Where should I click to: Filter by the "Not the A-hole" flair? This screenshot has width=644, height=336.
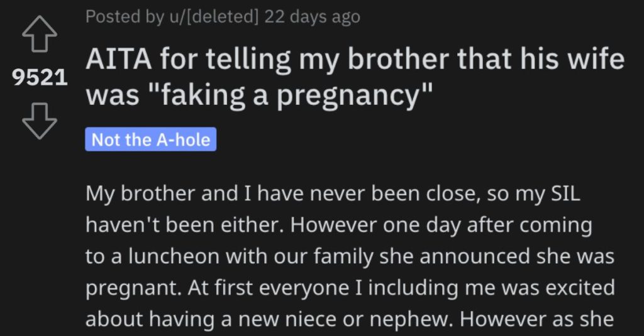click(151, 139)
